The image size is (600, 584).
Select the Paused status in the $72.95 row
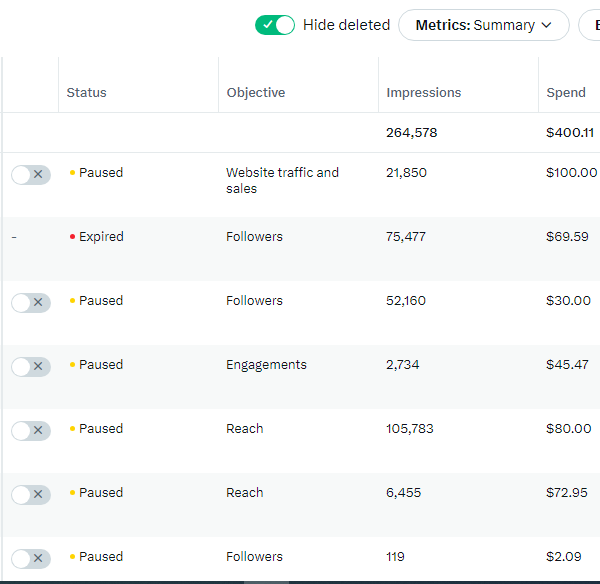(x=101, y=493)
